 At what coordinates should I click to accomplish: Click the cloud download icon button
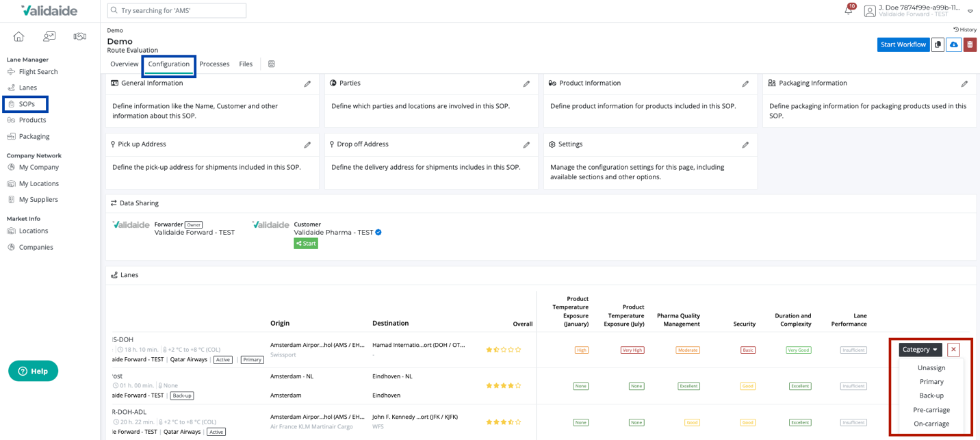point(954,44)
